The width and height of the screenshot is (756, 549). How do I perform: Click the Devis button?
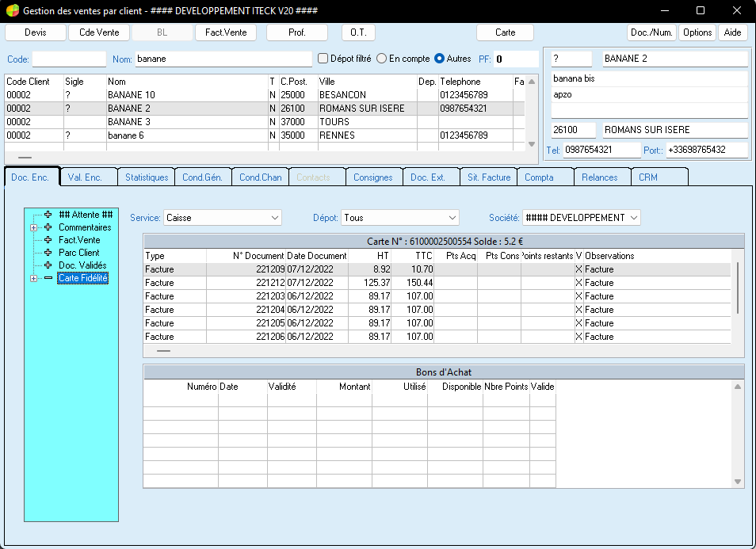35,32
